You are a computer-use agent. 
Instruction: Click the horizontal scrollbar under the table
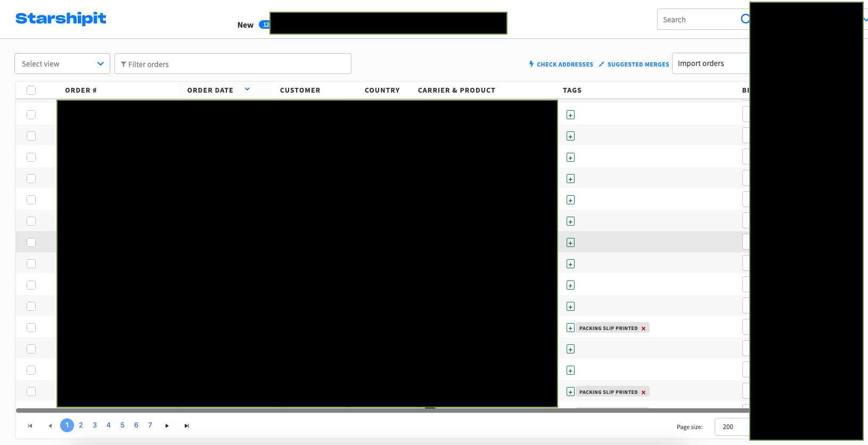click(x=382, y=410)
